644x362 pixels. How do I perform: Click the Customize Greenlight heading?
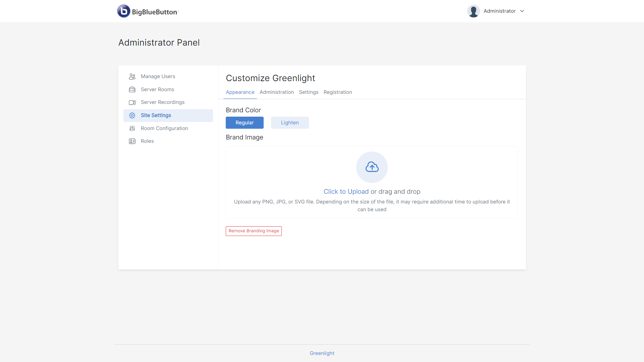pos(270,78)
